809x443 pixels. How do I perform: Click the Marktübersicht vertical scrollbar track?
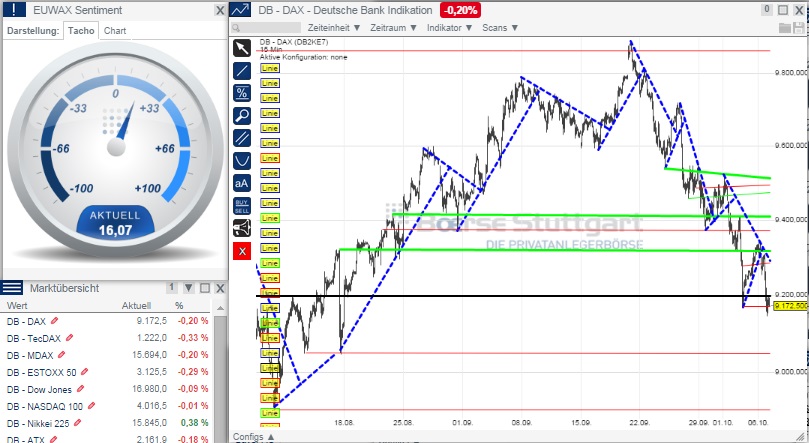pos(220,378)
